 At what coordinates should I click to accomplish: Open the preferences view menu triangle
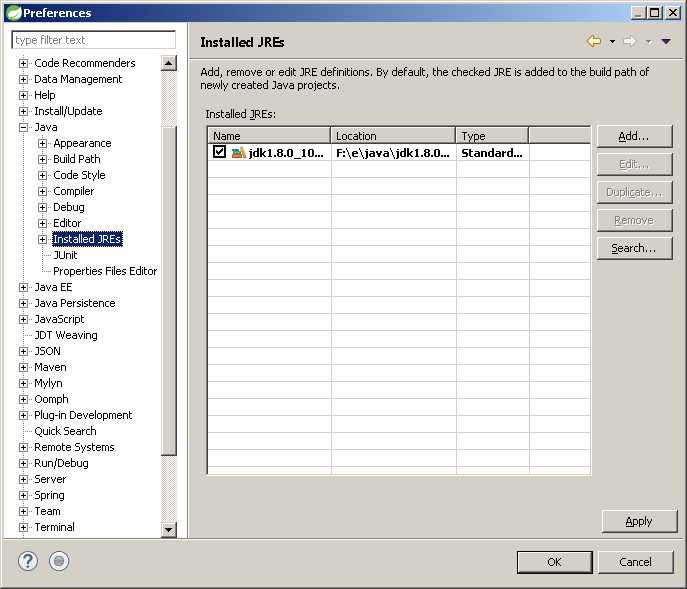coord(666,41)
